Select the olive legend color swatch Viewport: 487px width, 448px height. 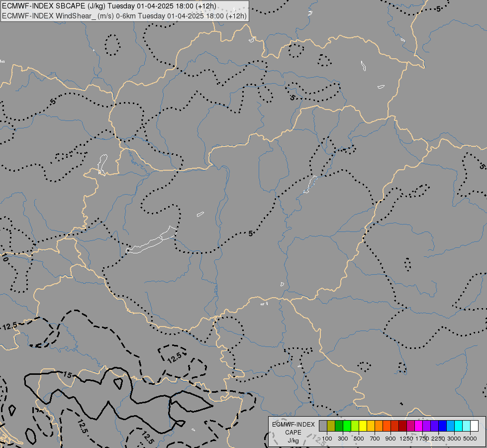click(x=331, y=426)
